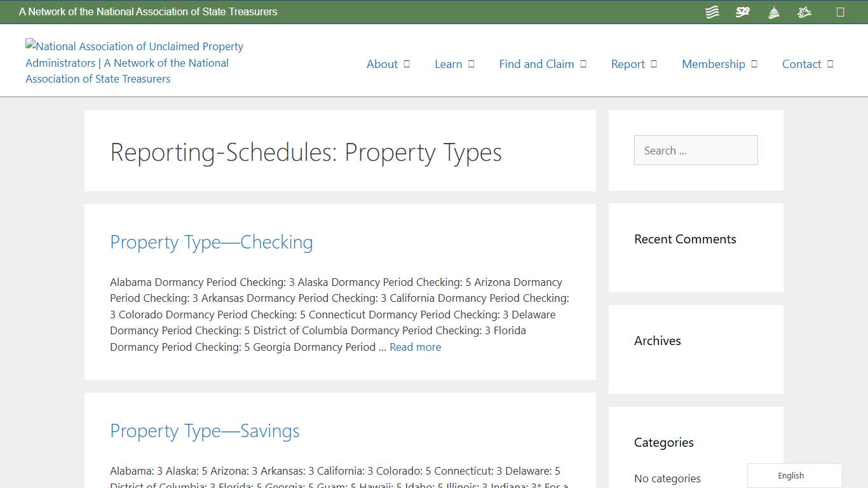Click the people group icon in the top bar
The width and height of the screenshot is (868, 488).
tap(804, 11)
